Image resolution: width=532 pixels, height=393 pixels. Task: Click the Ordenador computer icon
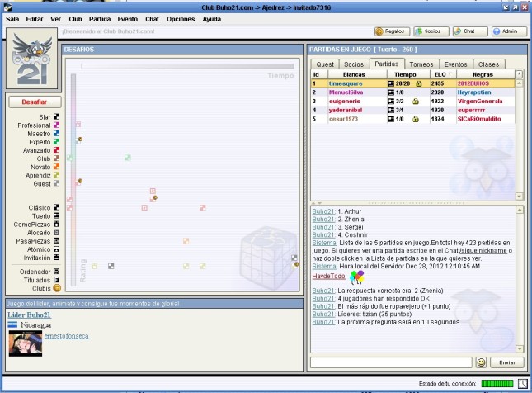pos(57,271)
